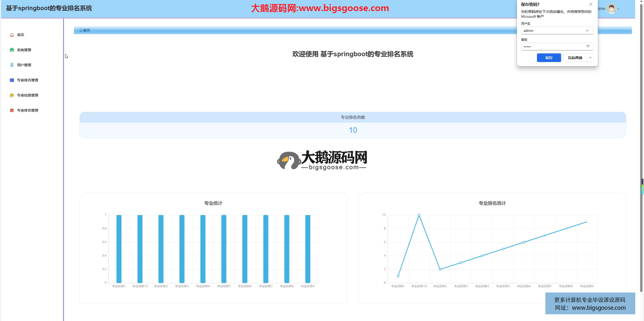The height and width of the screenshot is (321, 644).
Task: Click the orange-red 专业排名管理 icon
Action: coord(12,110)
